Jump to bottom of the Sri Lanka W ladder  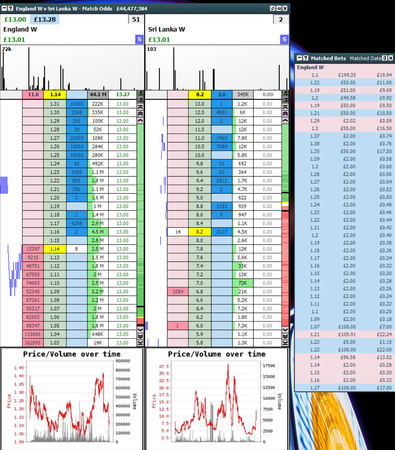(285, 343)
